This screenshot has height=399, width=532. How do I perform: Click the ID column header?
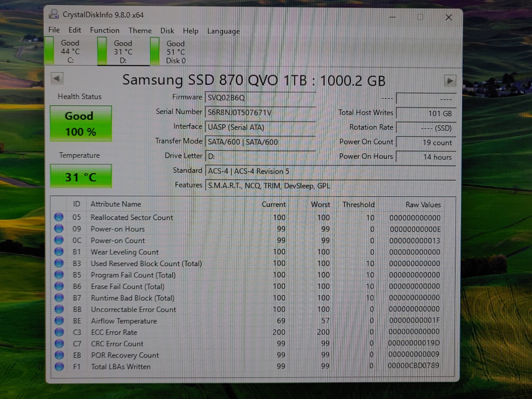pyautogui.click(x=76, y=204)
